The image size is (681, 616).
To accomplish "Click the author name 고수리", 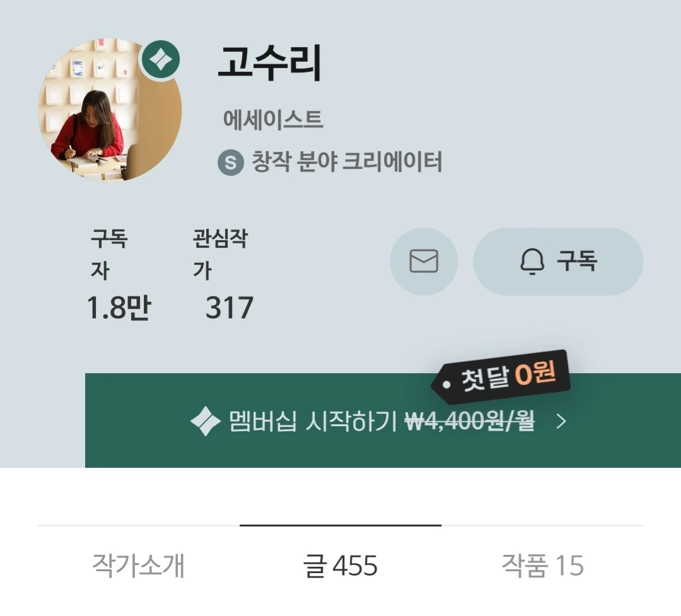I will (x=269, y=63).
